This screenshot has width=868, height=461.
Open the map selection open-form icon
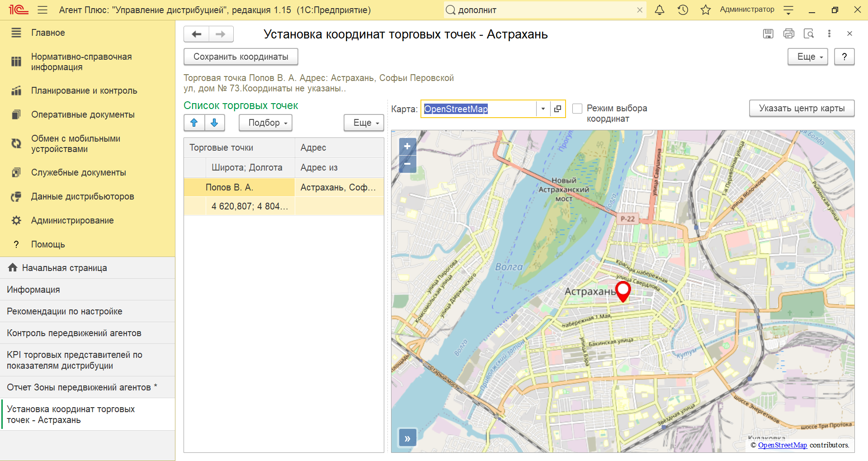click(x=557, y=109)
